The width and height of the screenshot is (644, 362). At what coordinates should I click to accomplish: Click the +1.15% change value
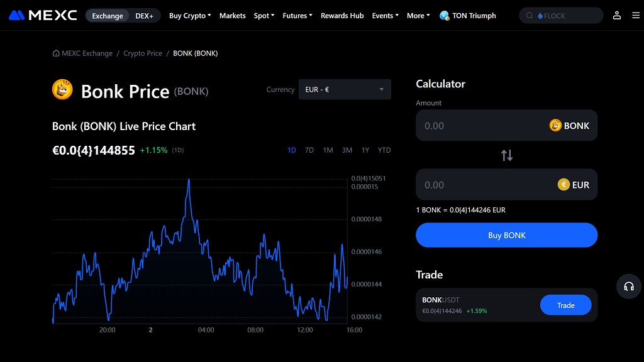(153, 150)
